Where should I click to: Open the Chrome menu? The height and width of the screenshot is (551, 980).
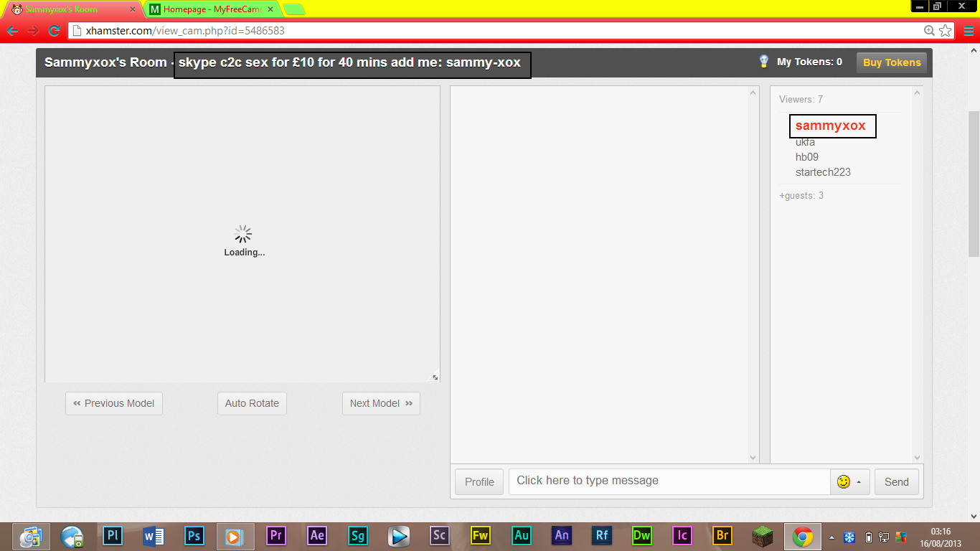pos(969,31)
